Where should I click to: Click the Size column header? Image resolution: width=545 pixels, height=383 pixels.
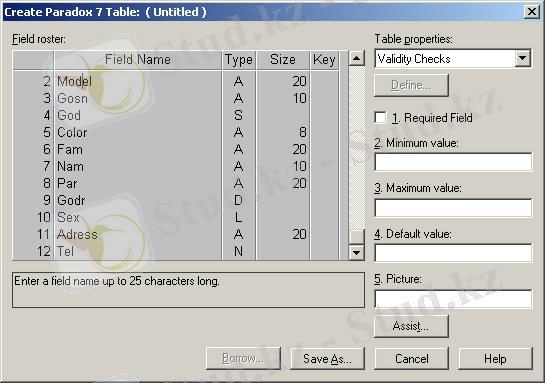point(283,60)
